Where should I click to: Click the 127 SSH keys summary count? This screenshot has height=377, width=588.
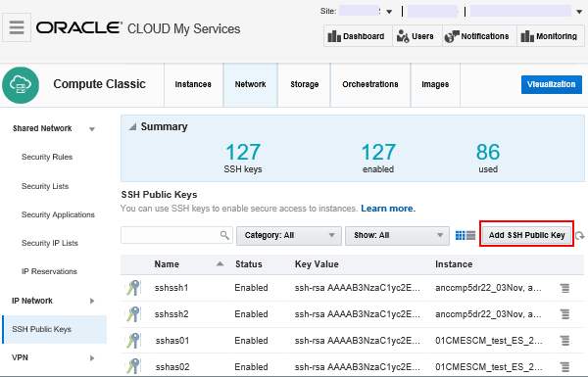pyautogui.click(x=243, y=152)
